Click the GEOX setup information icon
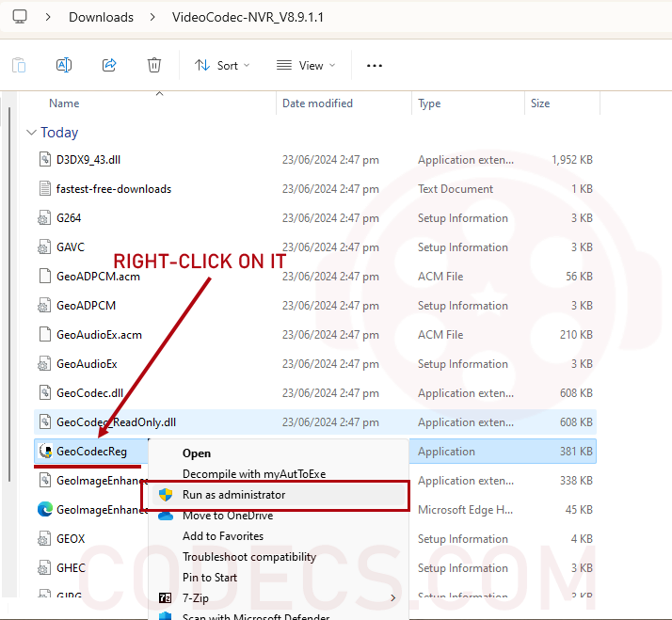The width and height of the screenshot is (672, 620). [x=43, y=538]
